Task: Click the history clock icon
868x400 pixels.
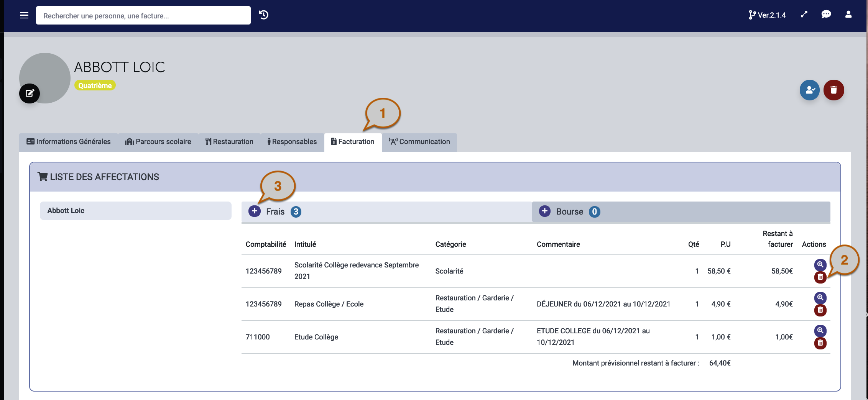Action: 263,15
